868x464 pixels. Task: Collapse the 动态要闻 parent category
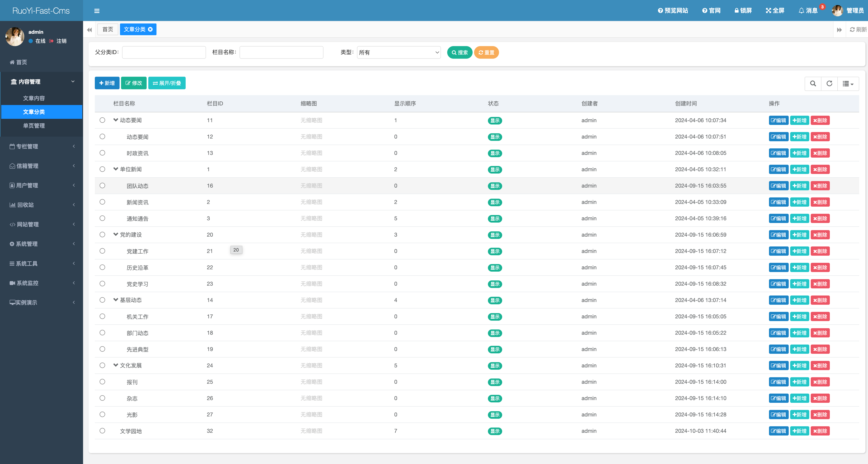[x=116, y=120]
